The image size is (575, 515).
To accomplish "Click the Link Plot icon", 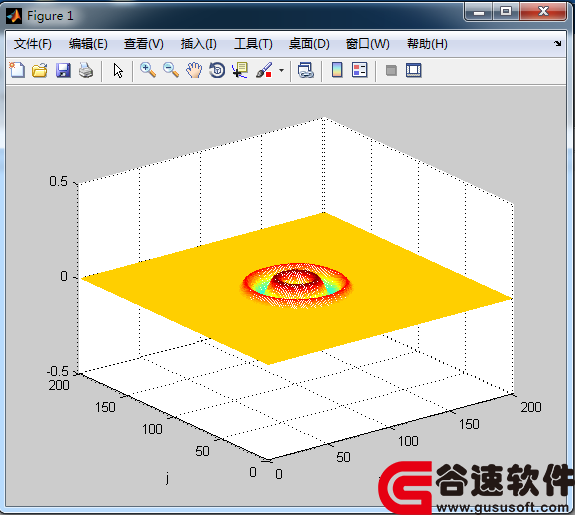I will (305, 70).
